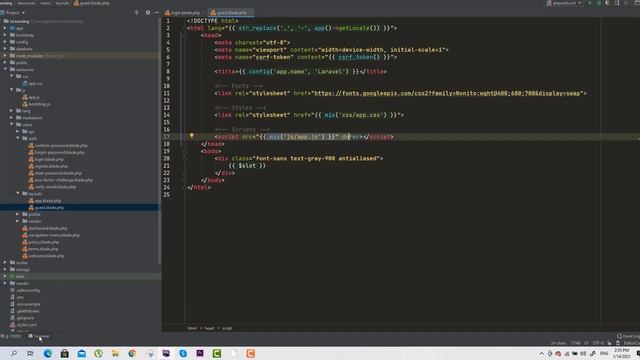Open the Mail app on the taskbar
640x360 pixels.
[82, 353]
